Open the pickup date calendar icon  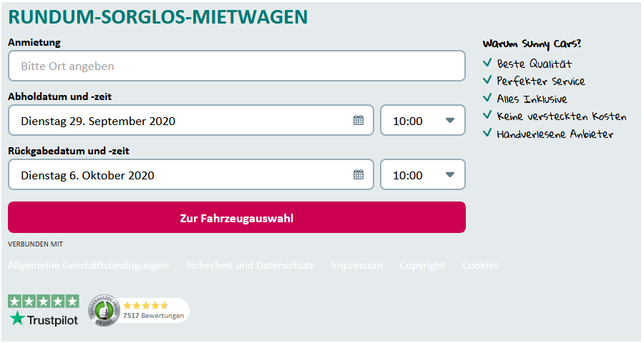pyautogui.click(x=358, y=120)
